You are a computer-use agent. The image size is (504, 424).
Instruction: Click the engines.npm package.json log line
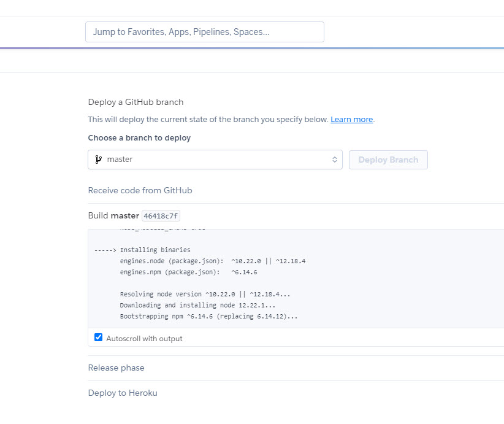[x=188, y=272]
